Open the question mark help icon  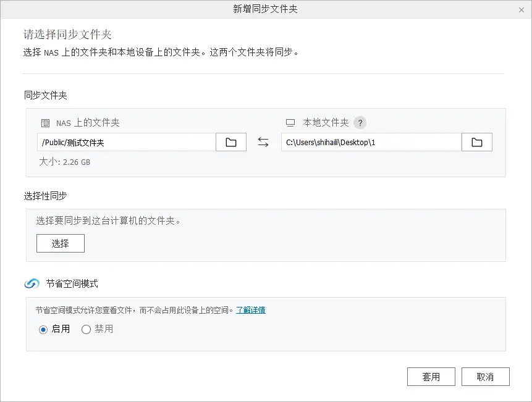pyautogui.click(x=361, y=122)
